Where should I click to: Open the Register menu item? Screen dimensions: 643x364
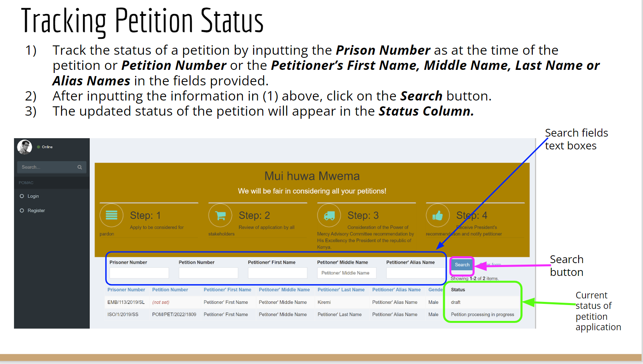click(x=36, y=211)
